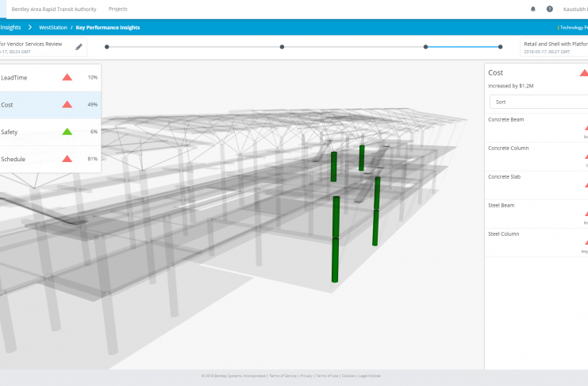The image size is (588, 386).
Task: Open the notifications bell icon
Action: tap(532, 9)
